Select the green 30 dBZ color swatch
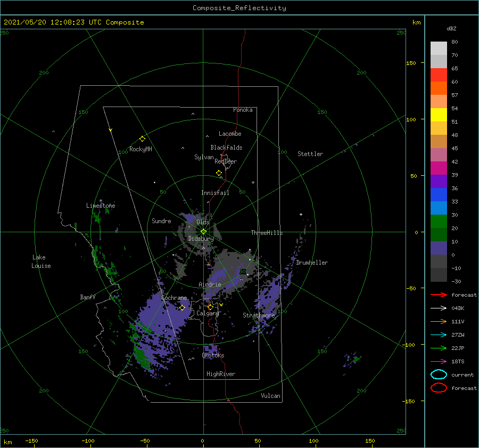Viewport: 479px width, 448px height. [439, 222]
